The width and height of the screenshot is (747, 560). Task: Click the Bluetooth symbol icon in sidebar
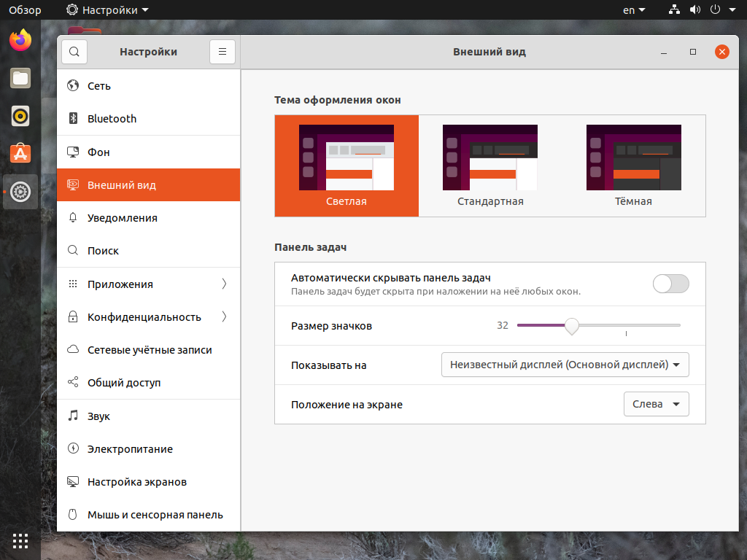(73, 118)
